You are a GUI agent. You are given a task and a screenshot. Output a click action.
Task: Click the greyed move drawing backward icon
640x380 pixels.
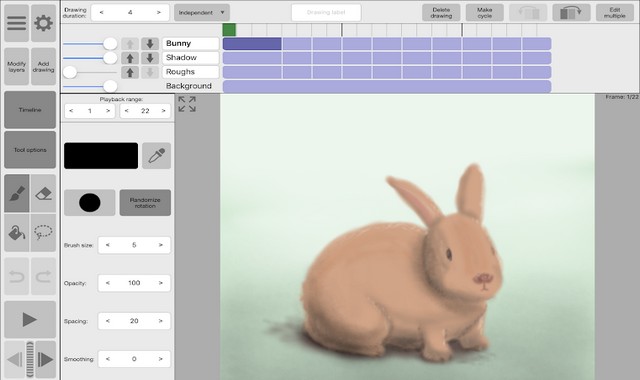point(528,13)
